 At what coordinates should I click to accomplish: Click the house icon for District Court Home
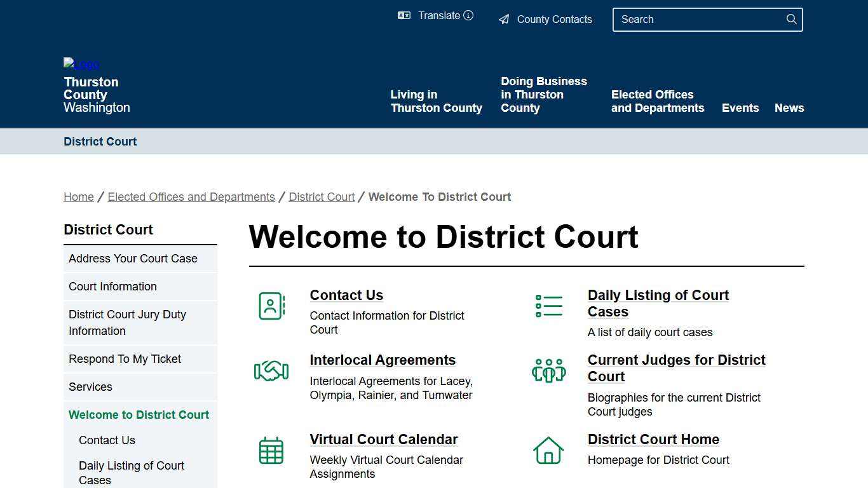tap(548, 450)
